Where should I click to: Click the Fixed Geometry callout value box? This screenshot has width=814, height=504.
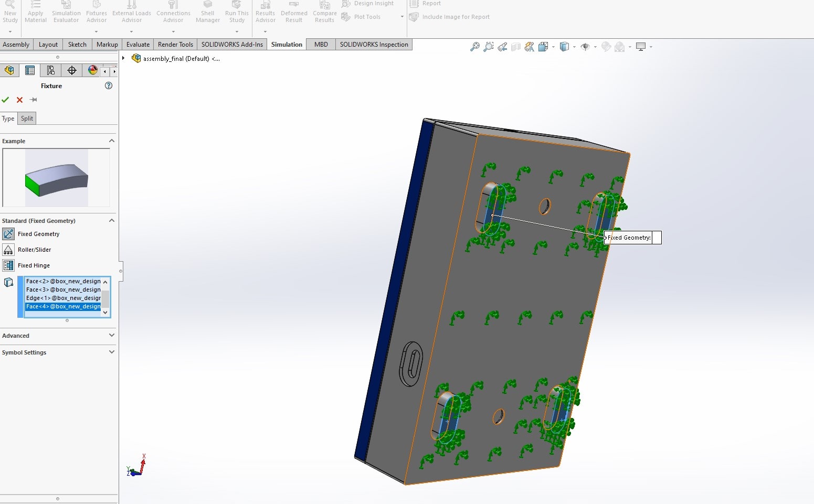coord(656,238)
